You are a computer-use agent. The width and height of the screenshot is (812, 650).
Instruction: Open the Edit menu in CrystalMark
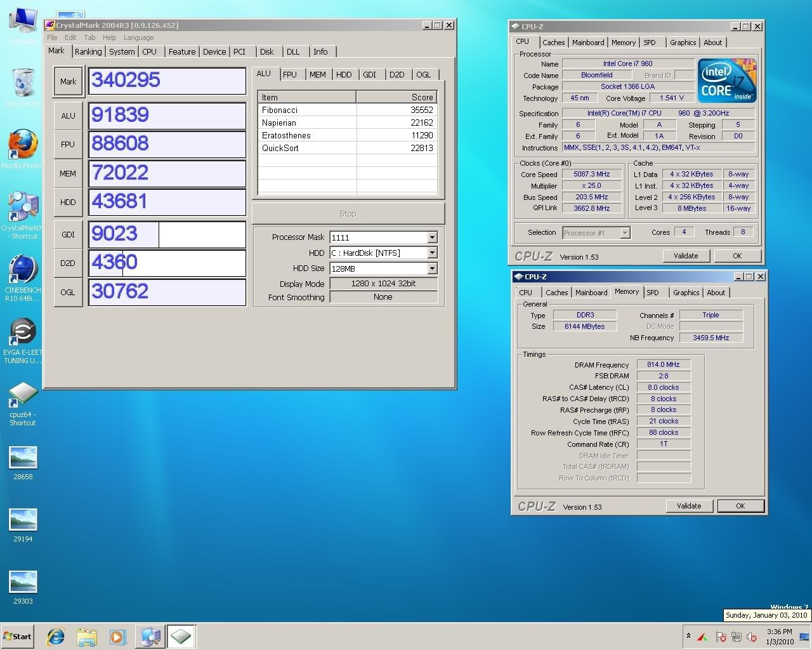tap(70, 37)
